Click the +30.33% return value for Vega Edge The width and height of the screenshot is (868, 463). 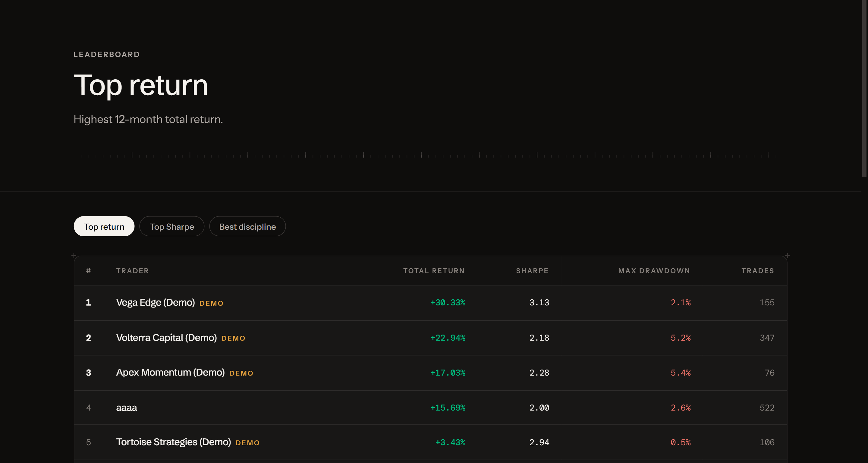[448, 303]
